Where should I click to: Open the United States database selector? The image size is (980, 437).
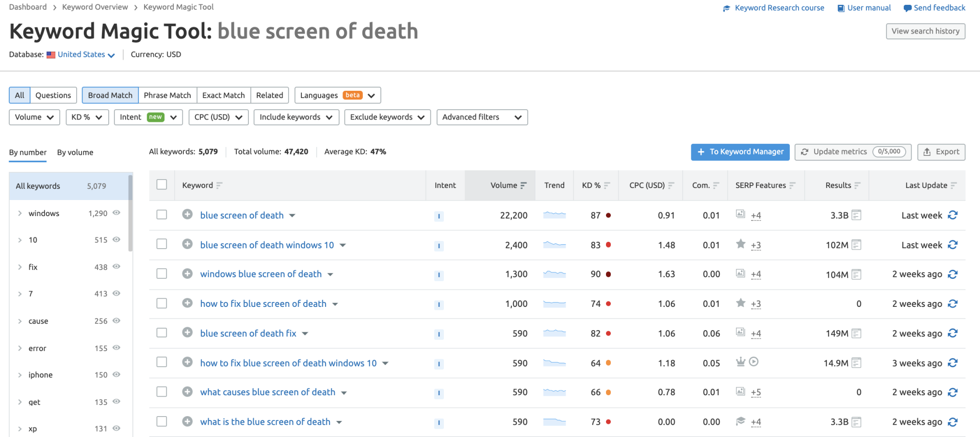click(86, 54)
